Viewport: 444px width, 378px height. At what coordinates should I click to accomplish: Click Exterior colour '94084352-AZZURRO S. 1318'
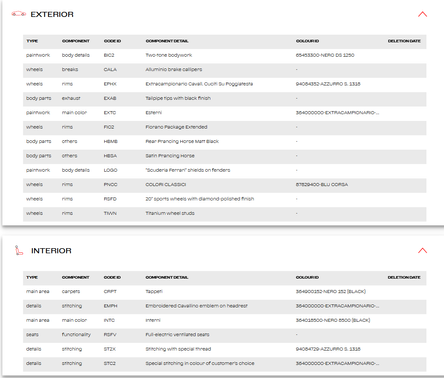tap(328, 84)
